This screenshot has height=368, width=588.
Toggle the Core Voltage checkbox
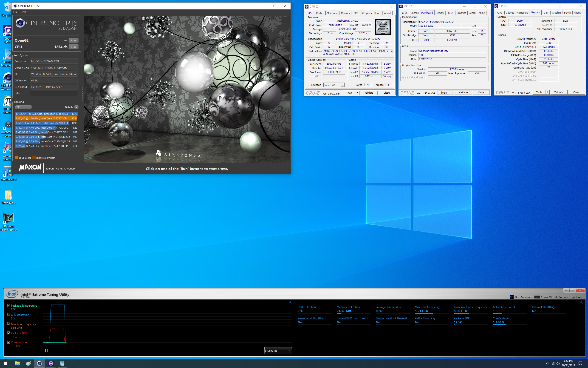click(x=9, y=342)
